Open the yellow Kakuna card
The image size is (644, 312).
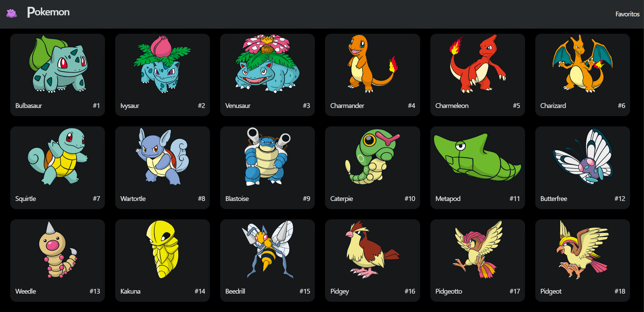(x=163, y=261)
